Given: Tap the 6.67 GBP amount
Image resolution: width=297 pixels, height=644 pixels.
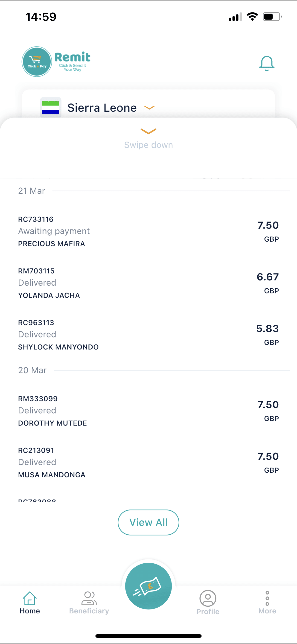Looking at the screenshot, I should pyautogui.click(x=268, y=283).
